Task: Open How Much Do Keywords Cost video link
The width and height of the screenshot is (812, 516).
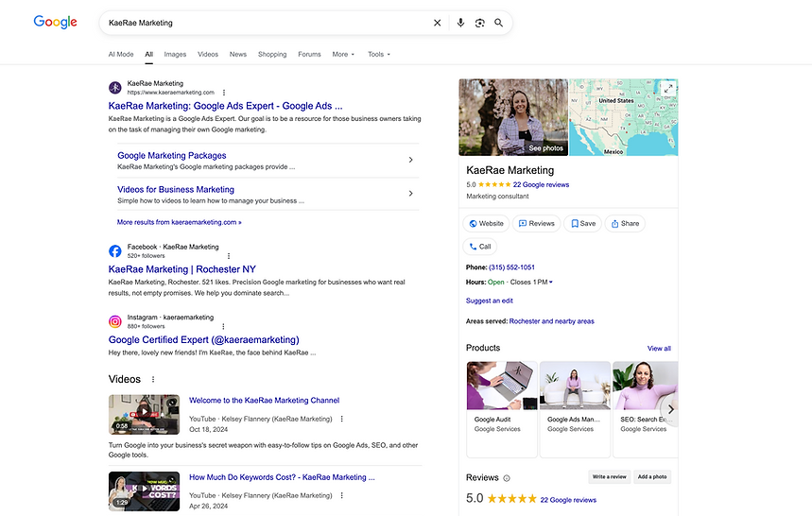Action: tap(282, 477)
